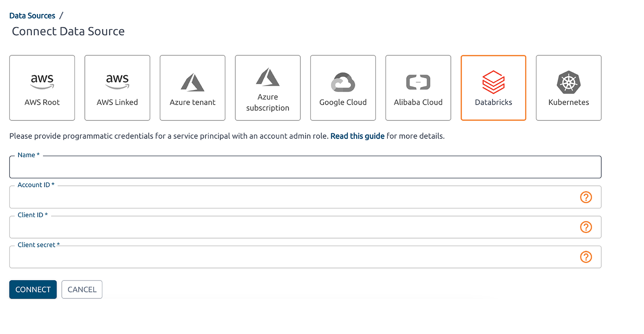Go back to Data Sources breadcrumb
This screenshot has height=334, width=644.
click(32, 16)
